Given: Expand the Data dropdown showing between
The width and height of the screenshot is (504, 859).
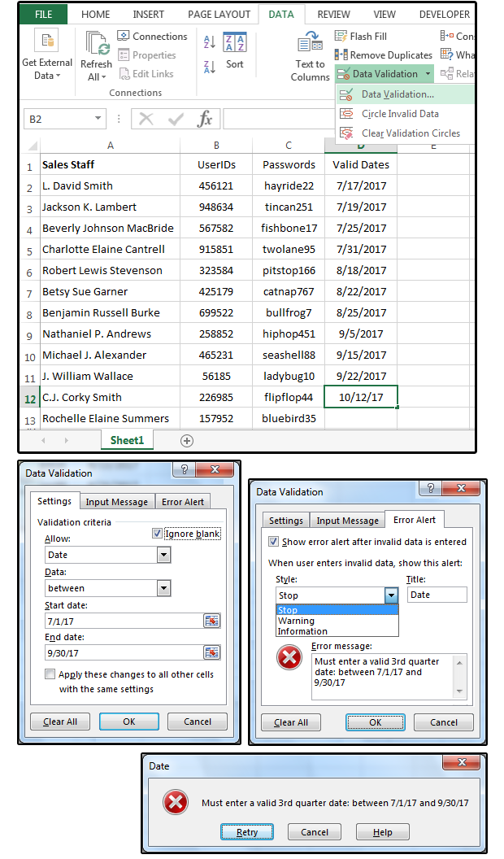Looking at the screenshot, I should coord(163,588).
